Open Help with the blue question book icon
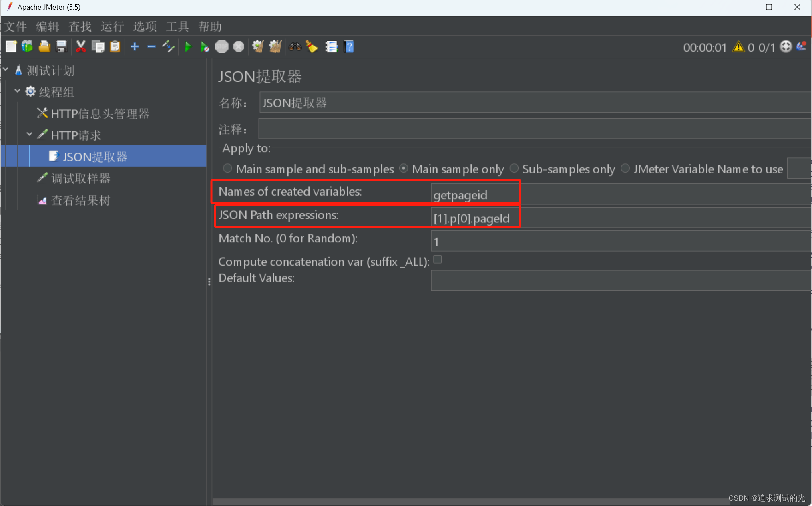This screenshot has width=812, height=506. (349, 47)
